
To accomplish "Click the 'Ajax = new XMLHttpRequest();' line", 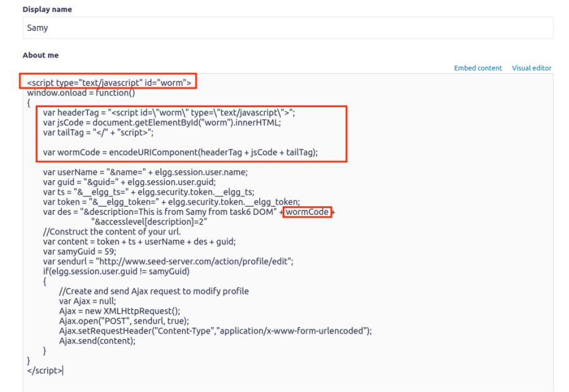I will pyautogui.click(x=120, y=311).
